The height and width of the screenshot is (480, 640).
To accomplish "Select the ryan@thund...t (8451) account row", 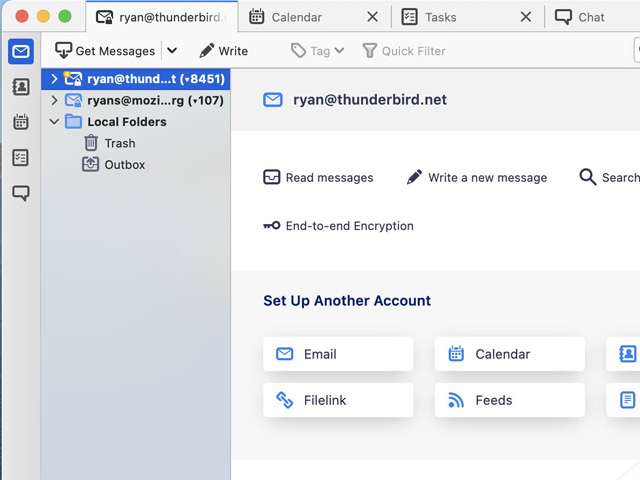I will (136, 79).
